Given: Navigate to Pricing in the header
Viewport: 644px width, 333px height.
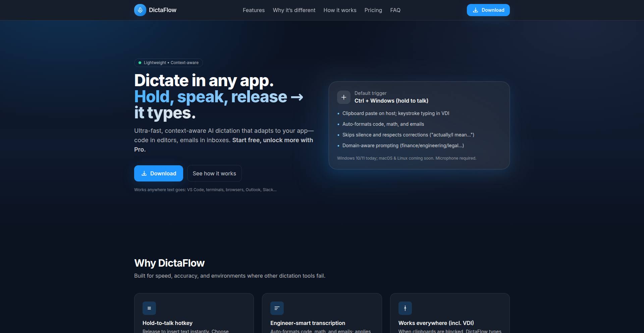Looking at the screenshot, I should [373, 10].
